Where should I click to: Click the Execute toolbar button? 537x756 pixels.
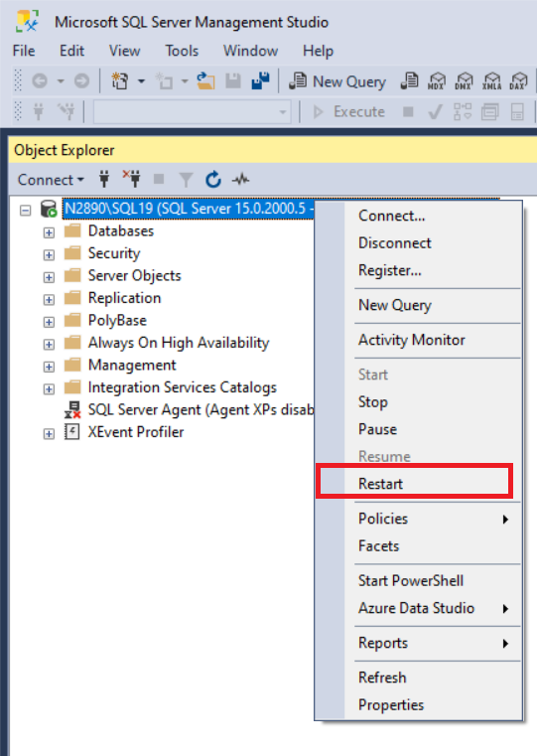pyautogui.click(x=348, y=112)
